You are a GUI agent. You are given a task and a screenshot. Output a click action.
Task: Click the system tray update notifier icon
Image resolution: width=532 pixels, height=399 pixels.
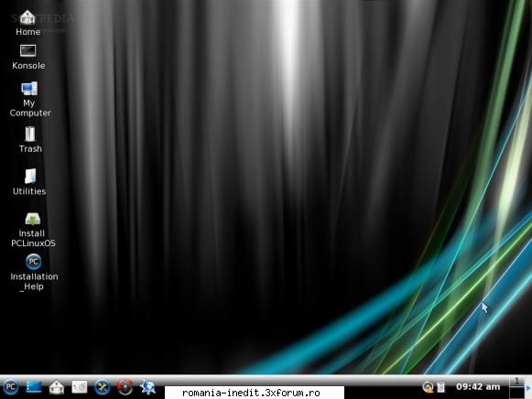[x=428, y=387]
